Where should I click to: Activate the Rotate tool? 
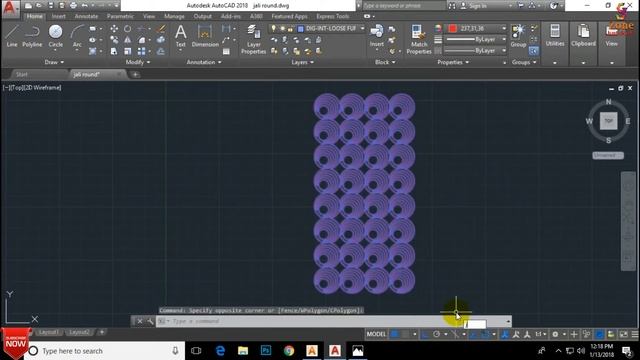tap(128, 29)
